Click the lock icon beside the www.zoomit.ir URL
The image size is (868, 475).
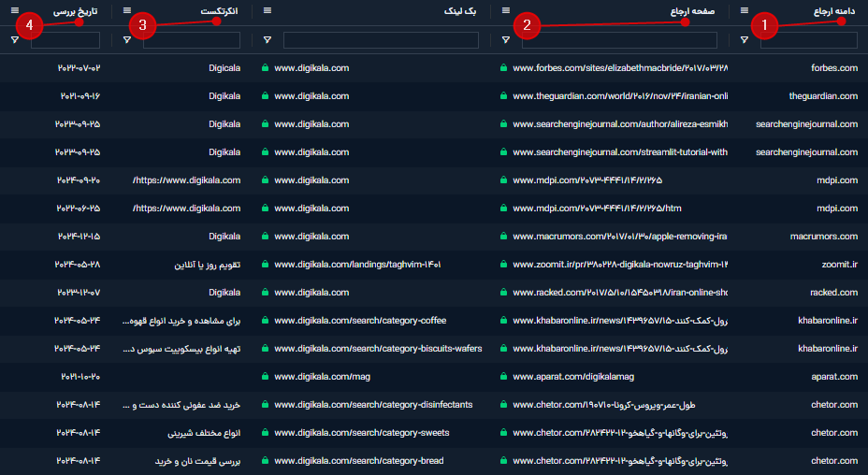[503, 264]
